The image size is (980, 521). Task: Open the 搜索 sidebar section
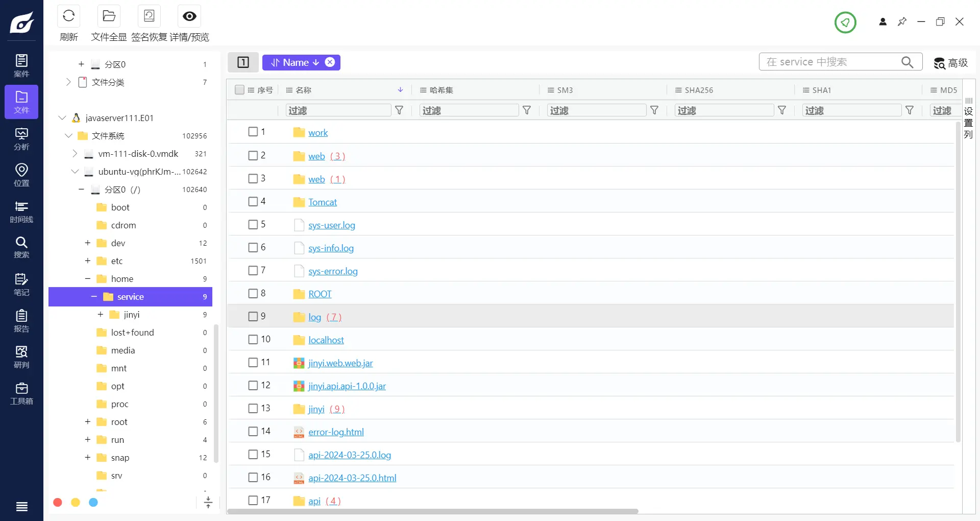point(21,248)
